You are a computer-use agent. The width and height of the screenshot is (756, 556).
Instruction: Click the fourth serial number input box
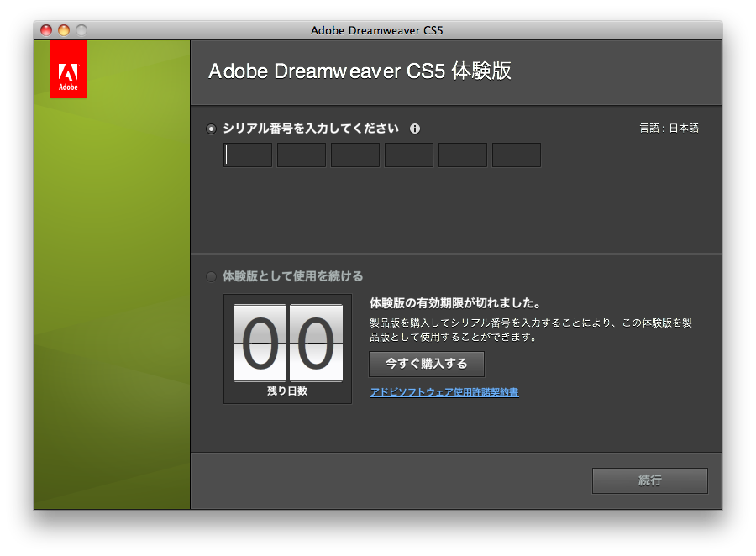[x=409, y=155]
